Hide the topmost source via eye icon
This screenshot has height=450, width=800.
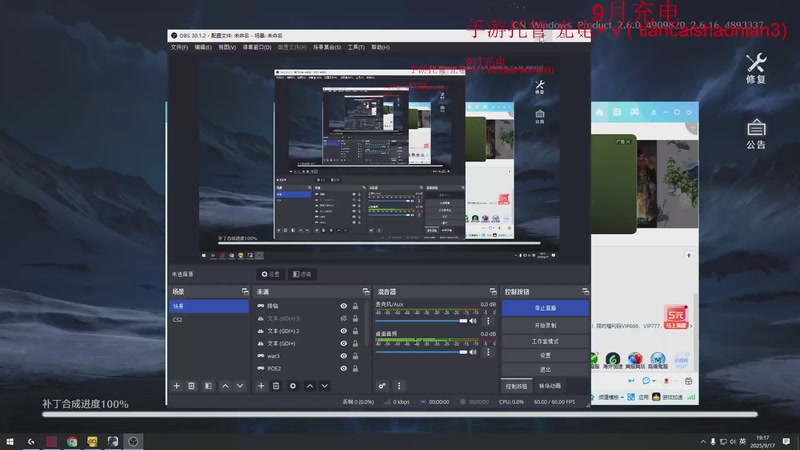344,306
